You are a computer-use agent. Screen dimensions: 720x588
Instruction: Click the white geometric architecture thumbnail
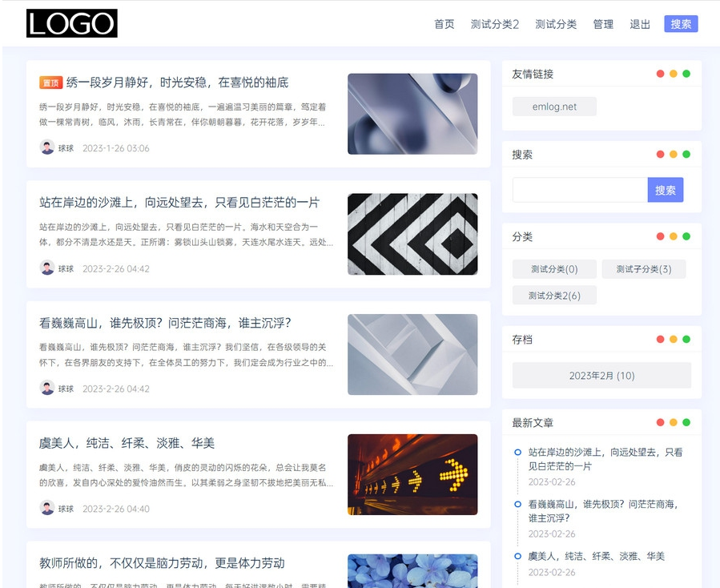coord(412,354)
